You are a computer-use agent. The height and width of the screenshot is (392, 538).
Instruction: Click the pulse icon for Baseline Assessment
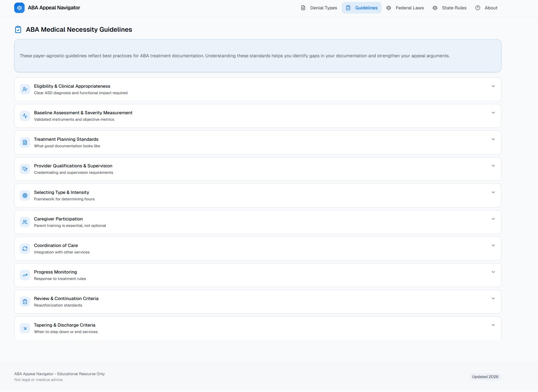tap(25, 116)
